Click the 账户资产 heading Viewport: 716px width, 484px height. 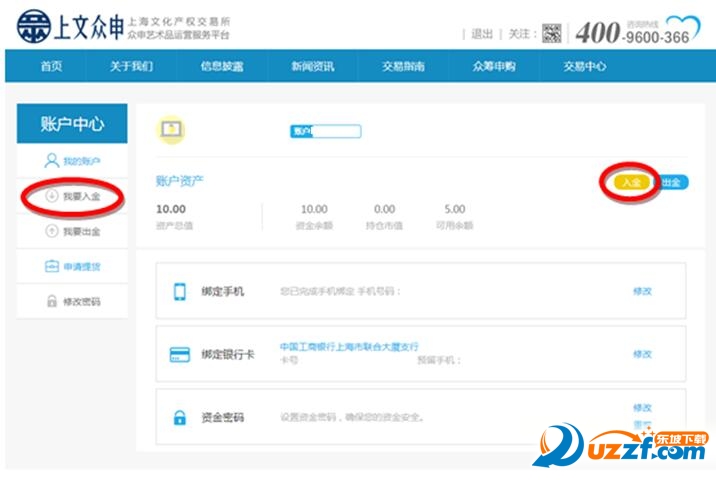pyautogui.click(x=179, y=181)
